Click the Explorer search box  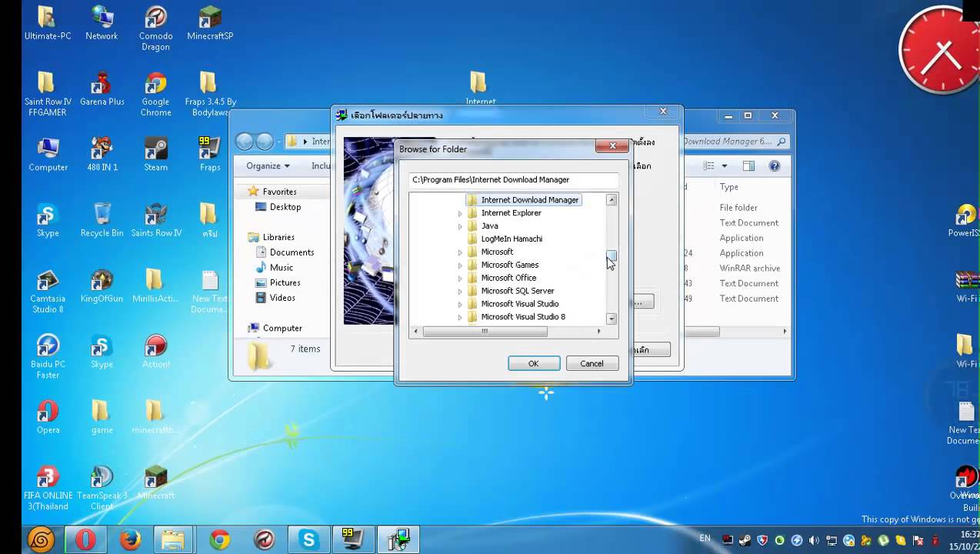[735, 142]
